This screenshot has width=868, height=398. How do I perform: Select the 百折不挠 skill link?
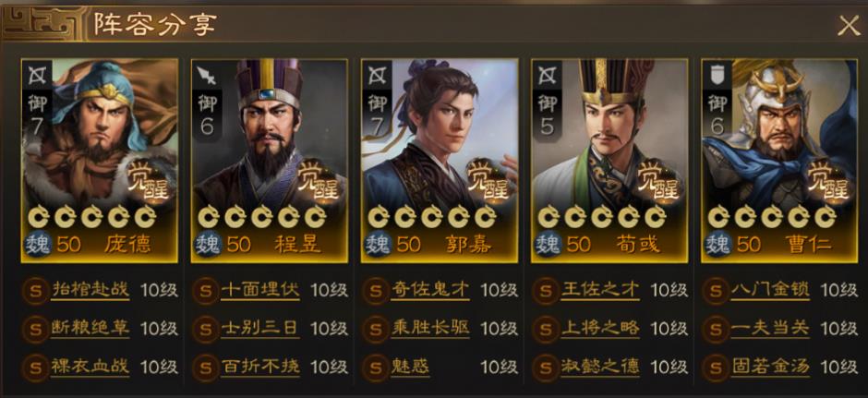[x=260, y=367]
